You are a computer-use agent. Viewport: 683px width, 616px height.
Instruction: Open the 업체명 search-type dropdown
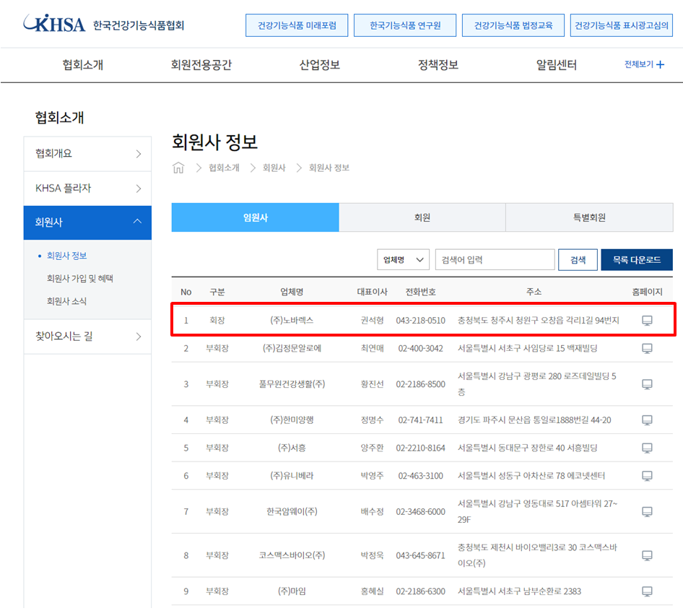pyautogui.click(x=403, y=260)
